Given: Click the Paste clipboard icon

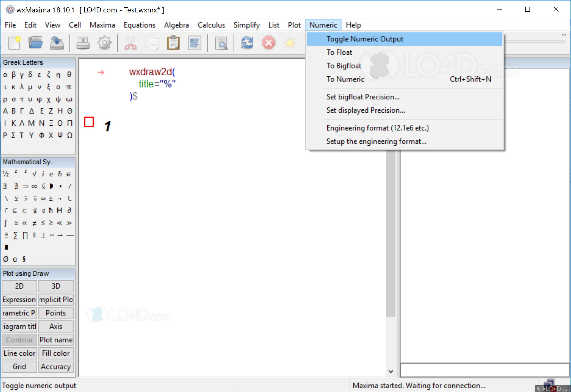Looking at the screenshot, I should [x=173, y=43].
